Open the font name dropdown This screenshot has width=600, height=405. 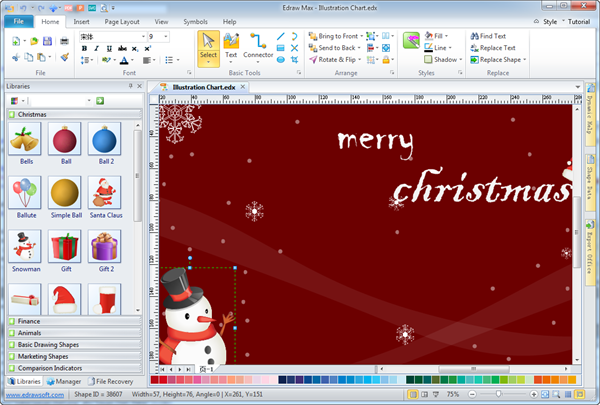click(143, 37)
